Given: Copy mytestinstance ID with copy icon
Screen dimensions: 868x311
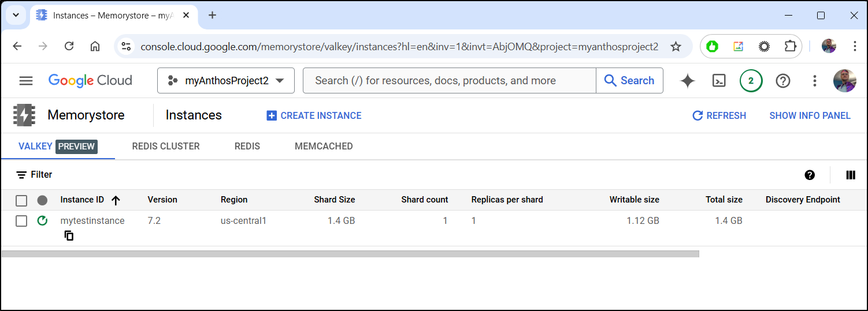Looking at the screenshot, I should coord(69,235).
